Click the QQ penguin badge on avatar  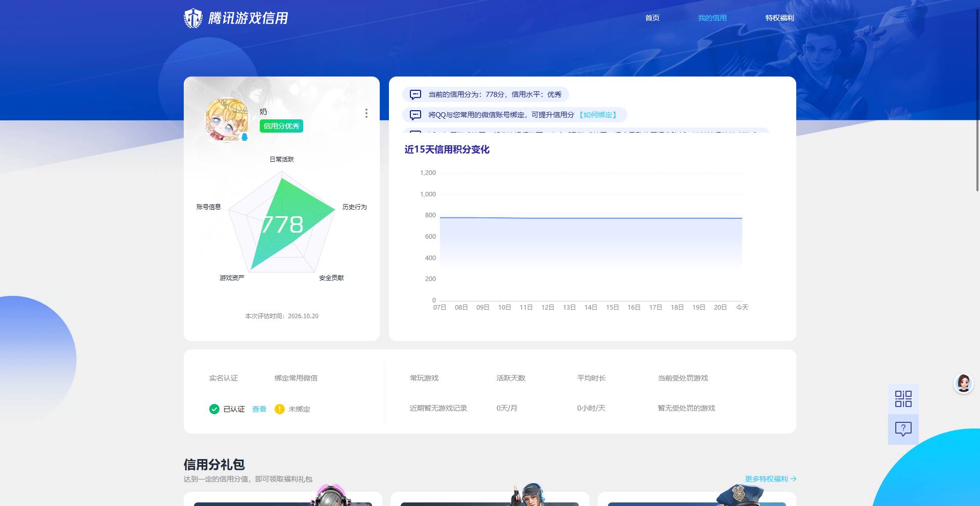coord(244,137)
